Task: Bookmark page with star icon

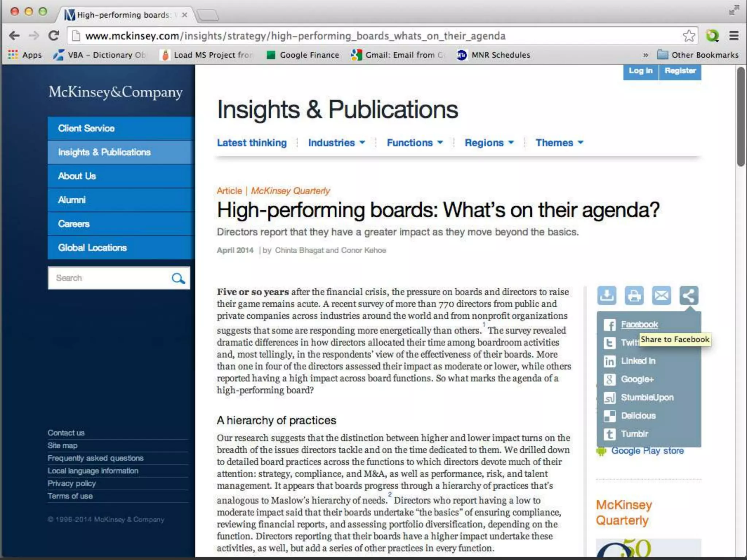Action: pos(689,36)
